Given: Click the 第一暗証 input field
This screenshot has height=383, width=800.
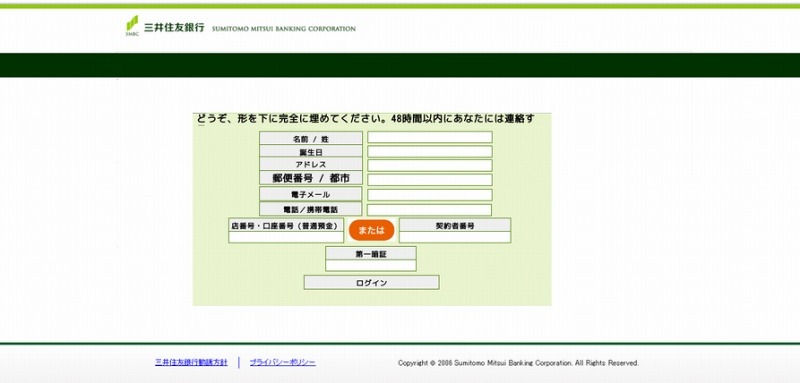Looking at the screenshot, I should 370,265.
